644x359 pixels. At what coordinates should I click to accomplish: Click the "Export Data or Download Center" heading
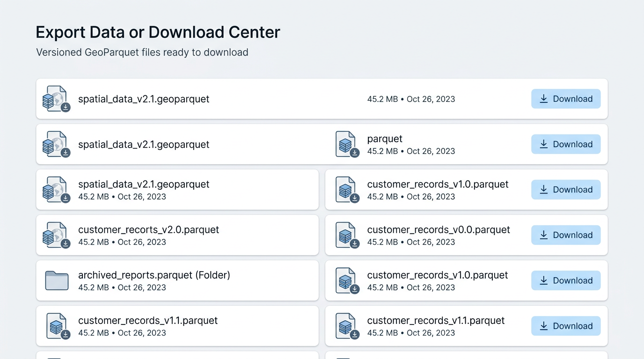click(158, 32)
